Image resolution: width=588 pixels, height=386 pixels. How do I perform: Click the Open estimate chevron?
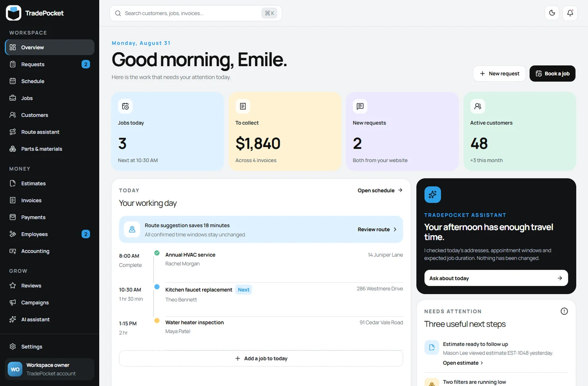[482, 363]
